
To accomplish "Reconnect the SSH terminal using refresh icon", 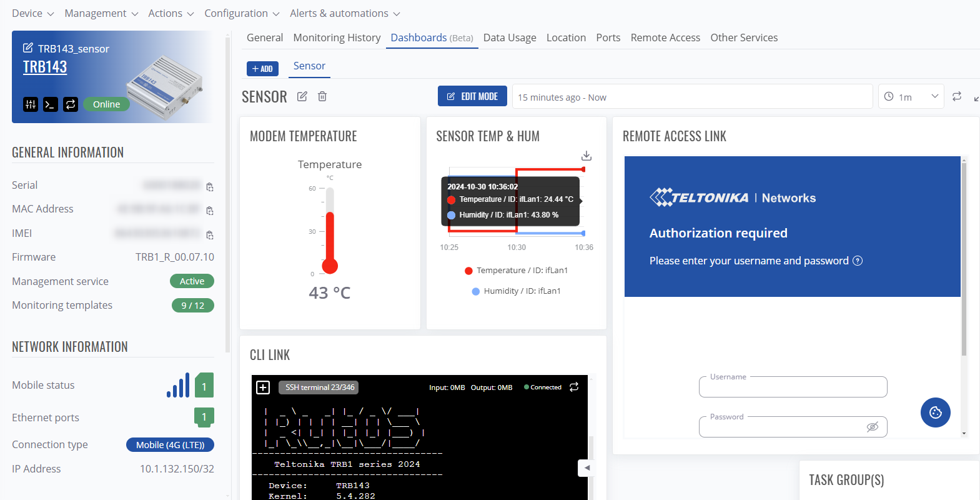I will pyautogui.click(x=574, y=387).
